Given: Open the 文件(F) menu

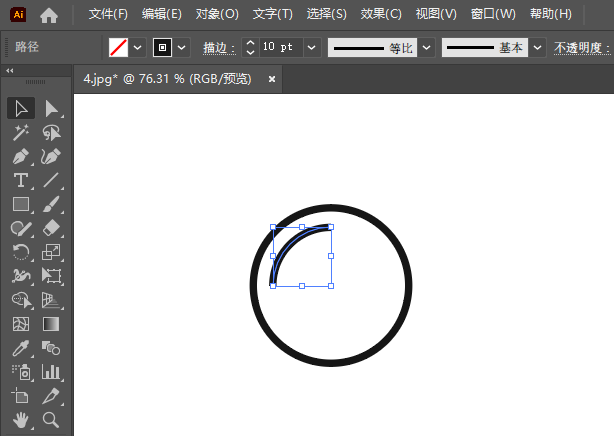Looking at the screenshot, I should click(x=108, y=14).
